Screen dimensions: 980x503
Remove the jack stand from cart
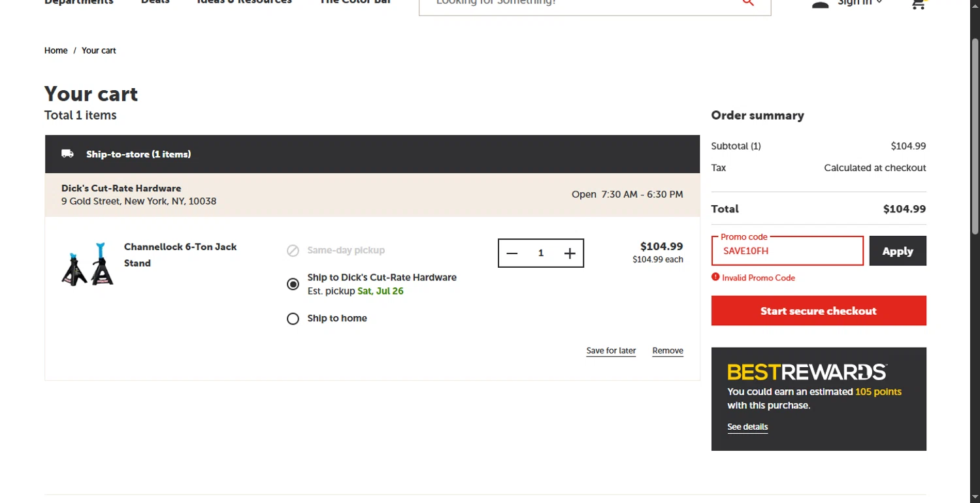tap(668, 351)
